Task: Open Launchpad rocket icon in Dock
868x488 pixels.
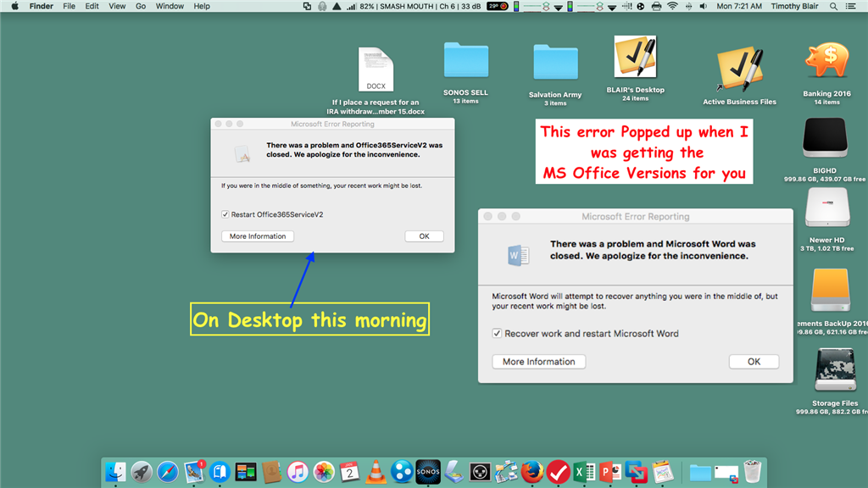Action: 142,472
